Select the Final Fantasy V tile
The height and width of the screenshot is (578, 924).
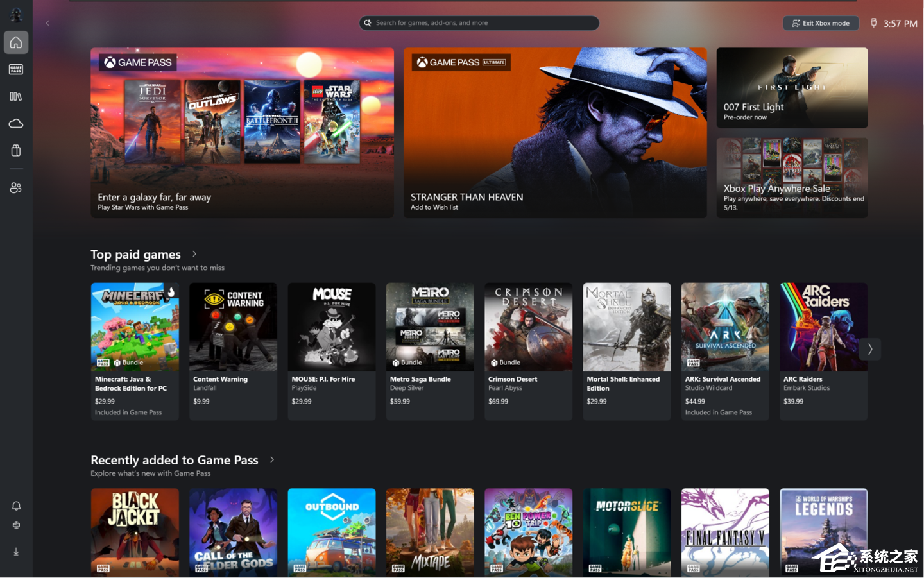coord(725,532)
